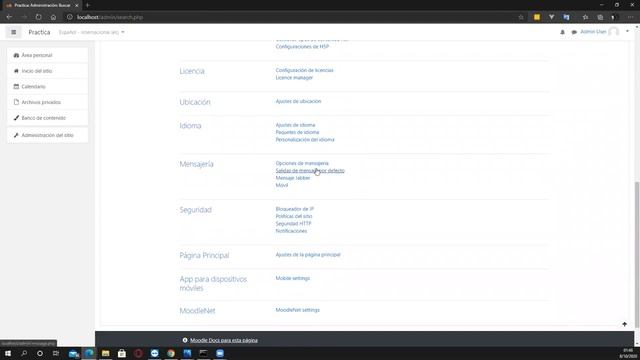Viewport: 640px width, 360px height.
Task: Open the messaging drawer speech-bubble icon
Action: pyautogui.click(x=574, y=32)
